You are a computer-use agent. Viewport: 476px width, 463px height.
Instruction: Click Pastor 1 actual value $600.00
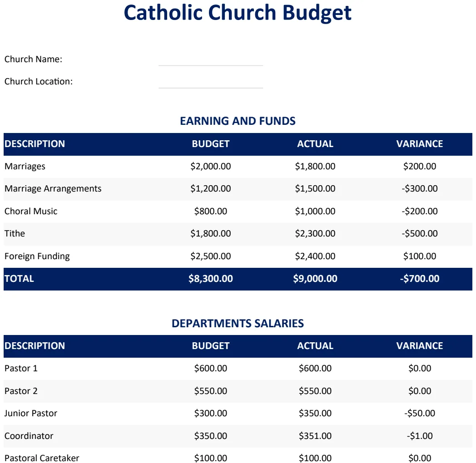pyautogui.click(x=315, y=368)
